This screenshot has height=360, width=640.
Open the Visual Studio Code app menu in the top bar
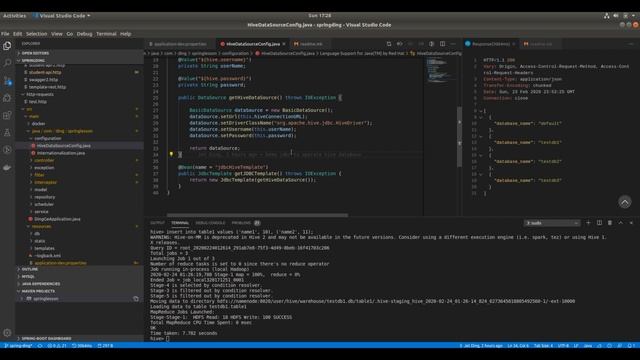62,16
